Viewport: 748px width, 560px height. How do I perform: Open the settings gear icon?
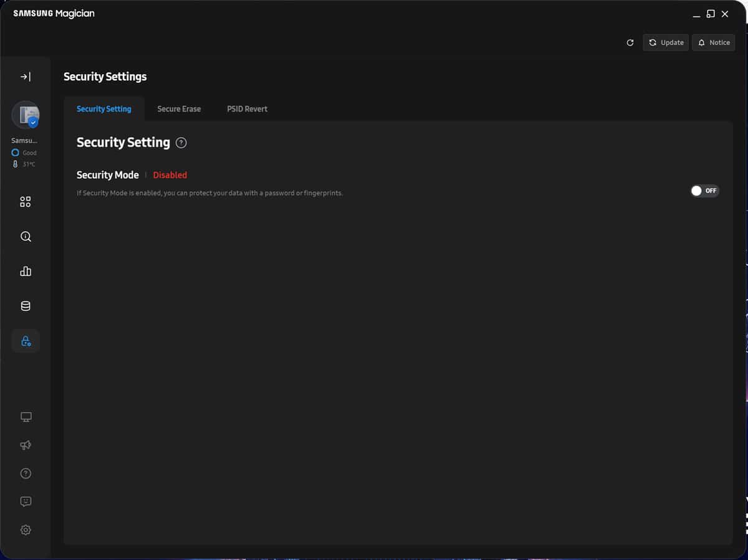click(x=26, y=530)
